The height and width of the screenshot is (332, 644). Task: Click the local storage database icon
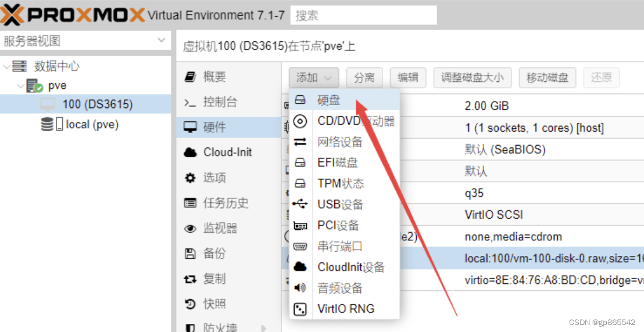click(x=47, y=124)
